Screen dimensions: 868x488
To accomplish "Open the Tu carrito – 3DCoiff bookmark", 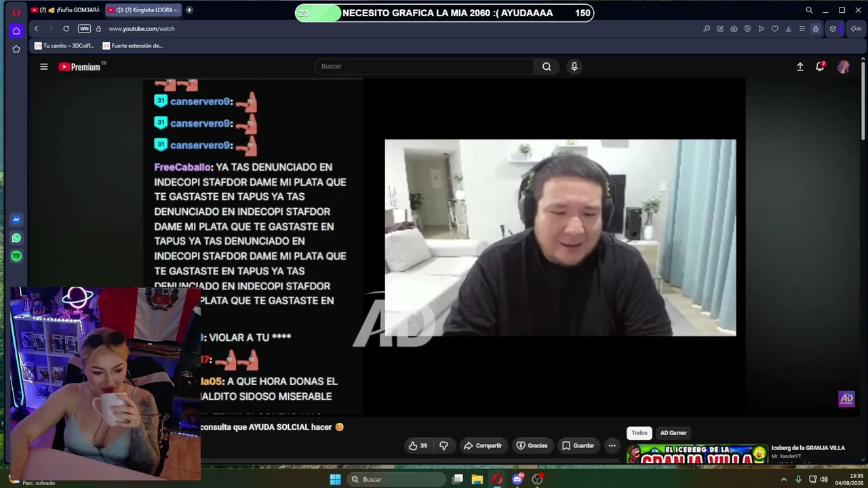I will pyautogui.click(x=64, y=46).
